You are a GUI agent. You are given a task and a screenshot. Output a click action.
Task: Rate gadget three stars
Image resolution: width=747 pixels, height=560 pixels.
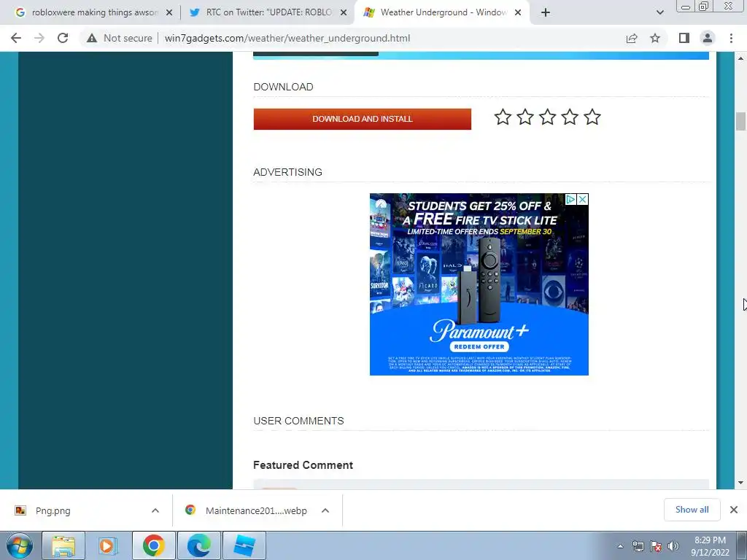[x=547, y=117]
